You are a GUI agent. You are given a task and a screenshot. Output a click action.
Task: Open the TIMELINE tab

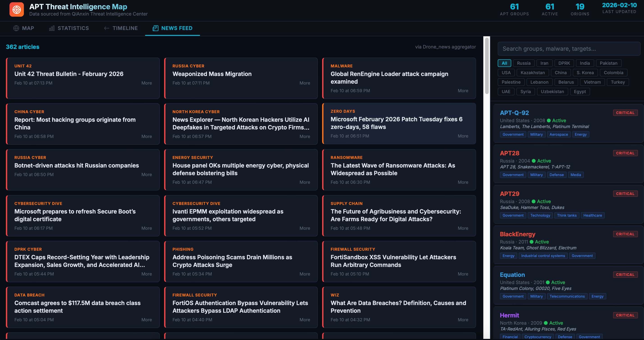(121, 28)
